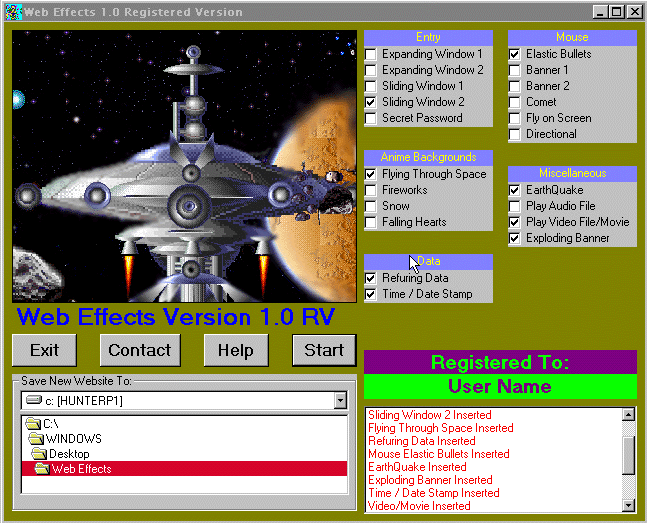Click the Start button
The height and width of the screenshot is (523, 647).
(x=324, y=350)
